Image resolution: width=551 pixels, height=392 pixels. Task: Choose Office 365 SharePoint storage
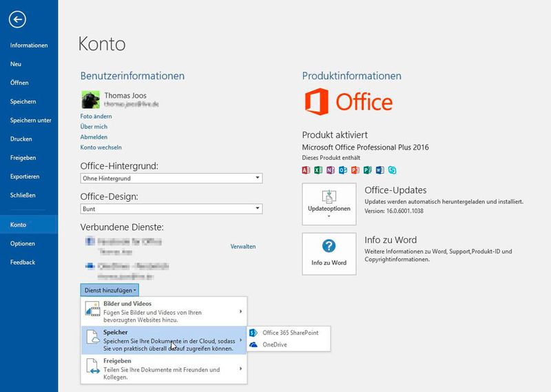[x=289, y=333]
